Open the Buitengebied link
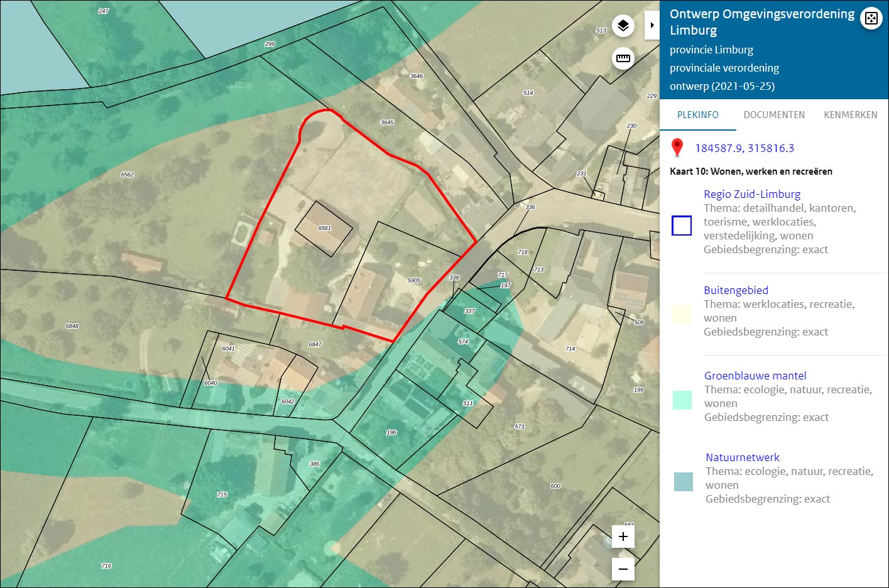889x588 pixels. click(x=736, y=290)
